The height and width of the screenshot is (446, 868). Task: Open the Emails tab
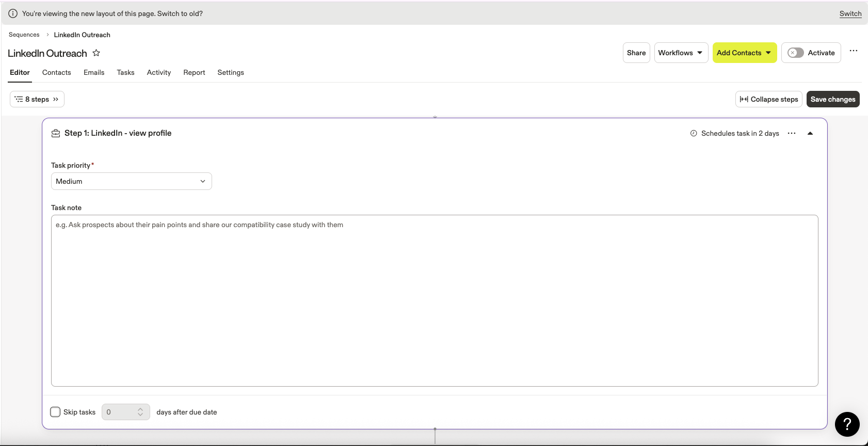pyautogui.click(x=94, y=72)
